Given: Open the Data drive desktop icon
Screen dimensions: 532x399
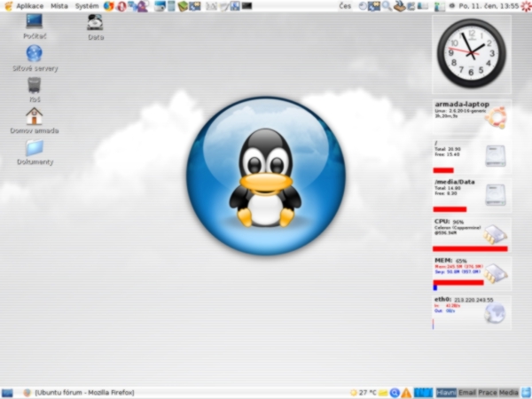Looking at the screenshot, I should point(96,27).
